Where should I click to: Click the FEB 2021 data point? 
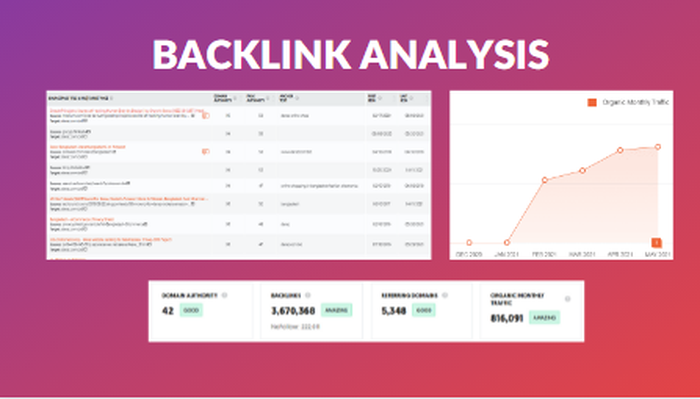tap(545, 180)
